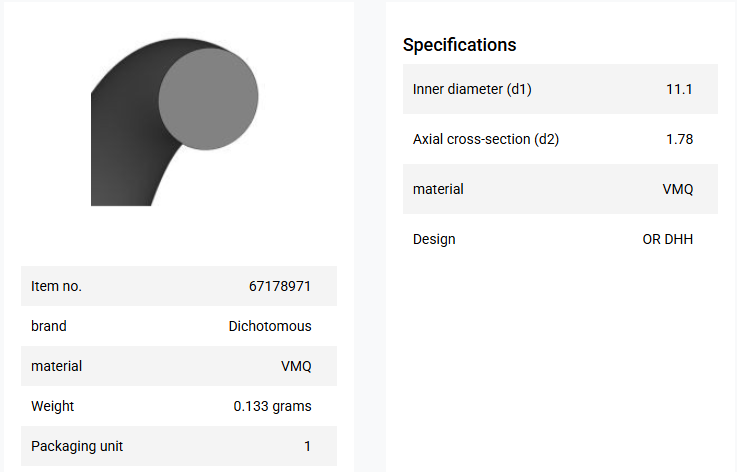
Task: Click the Packaging unit label
Action: click(x=77, y=446)
